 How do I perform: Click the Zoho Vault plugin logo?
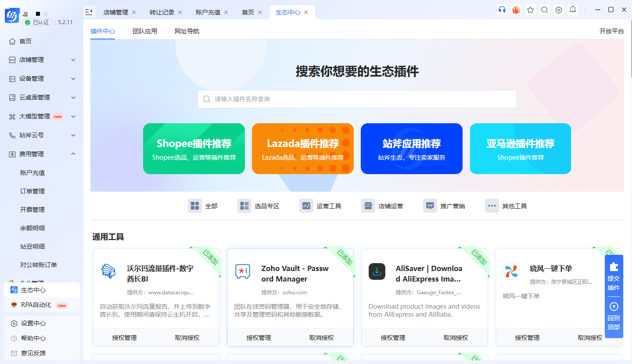point(243,271)
